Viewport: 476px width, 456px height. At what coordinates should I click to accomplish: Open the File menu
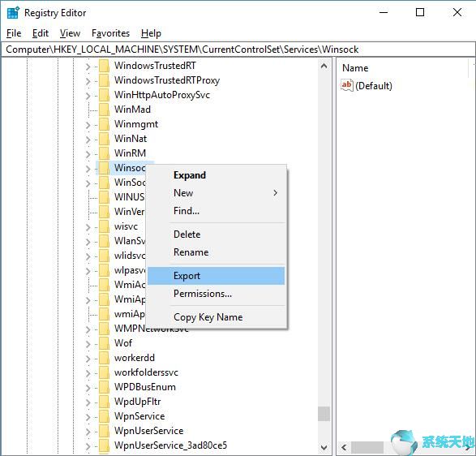coord(14,33)
